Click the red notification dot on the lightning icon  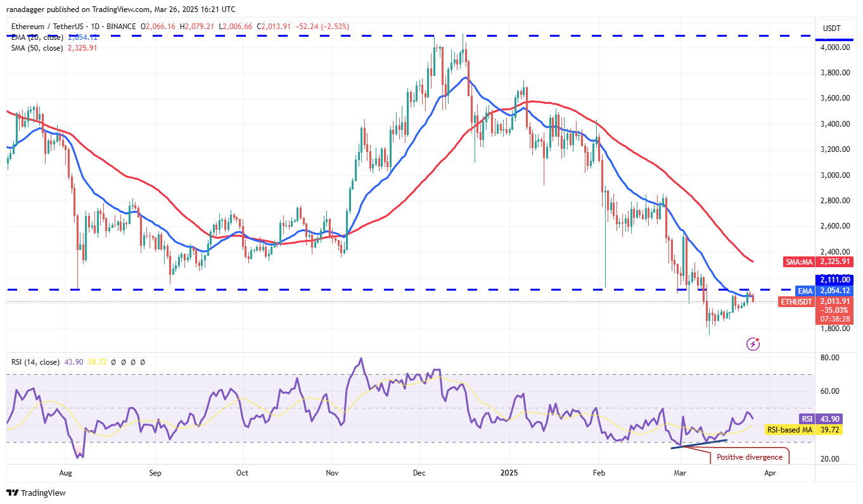758,339
